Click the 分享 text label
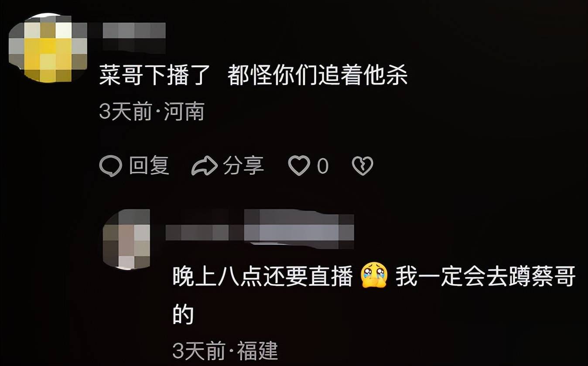This screenshot has height=366, width=588. 243,166
